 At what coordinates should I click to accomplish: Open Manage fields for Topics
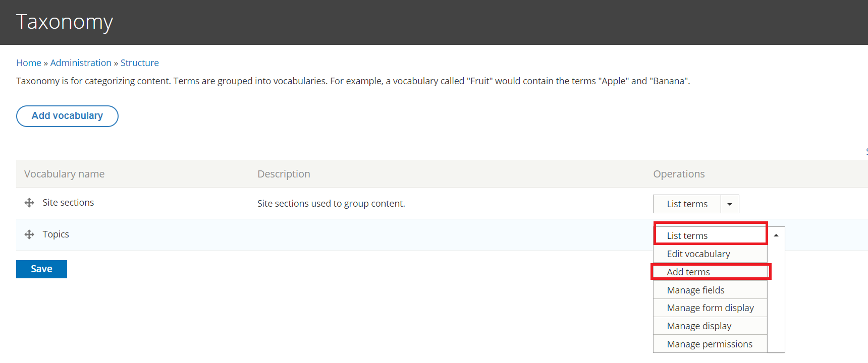(x=695, y=290)
